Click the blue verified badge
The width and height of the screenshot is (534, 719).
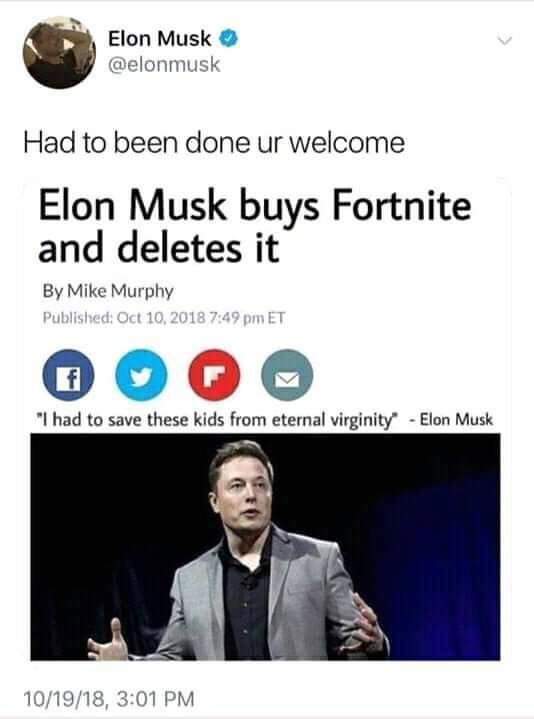point(228,39)
